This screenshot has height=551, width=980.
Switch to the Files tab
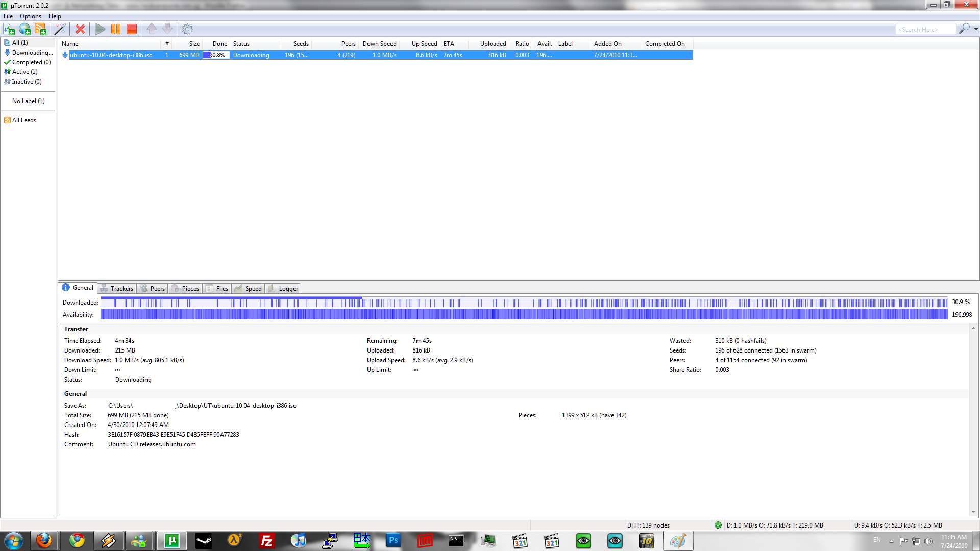(x=217, y=289)
